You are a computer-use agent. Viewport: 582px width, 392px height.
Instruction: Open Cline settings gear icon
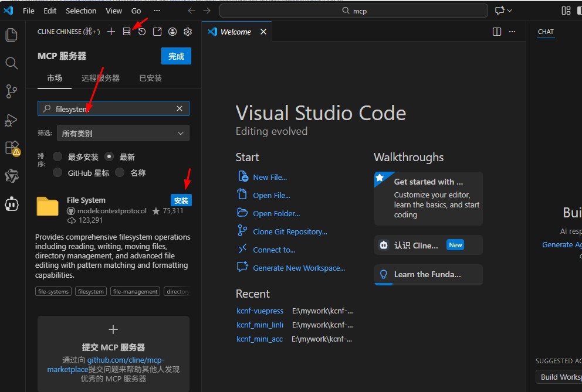pyautogui.click(x=188, y=32)
